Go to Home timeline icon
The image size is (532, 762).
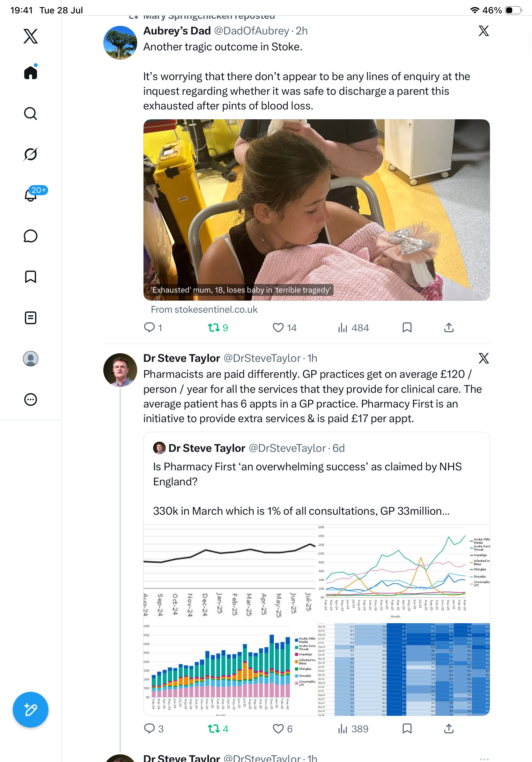tap(31, 72)
